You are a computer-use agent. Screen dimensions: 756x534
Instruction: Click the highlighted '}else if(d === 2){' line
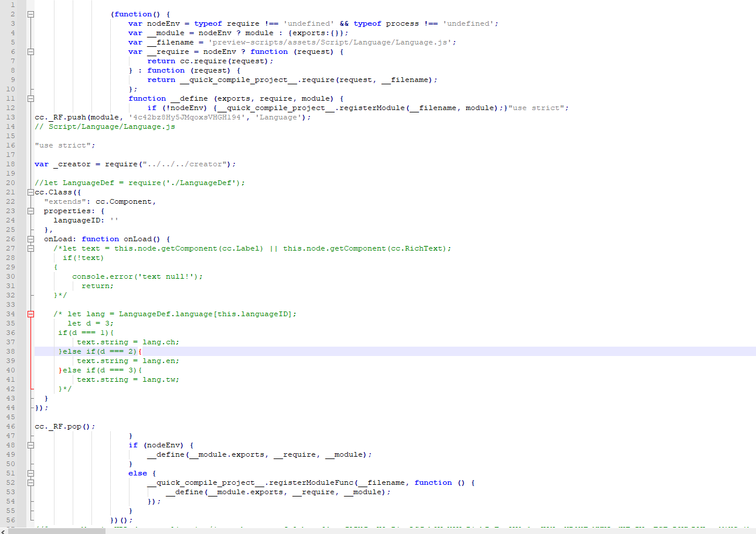coord(100,351)
